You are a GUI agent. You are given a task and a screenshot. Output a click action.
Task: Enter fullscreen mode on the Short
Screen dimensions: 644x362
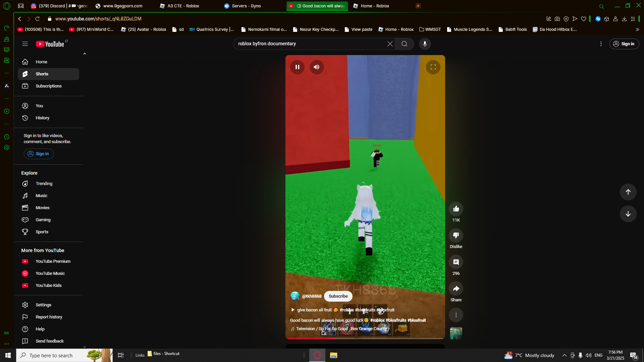point(433,67)
